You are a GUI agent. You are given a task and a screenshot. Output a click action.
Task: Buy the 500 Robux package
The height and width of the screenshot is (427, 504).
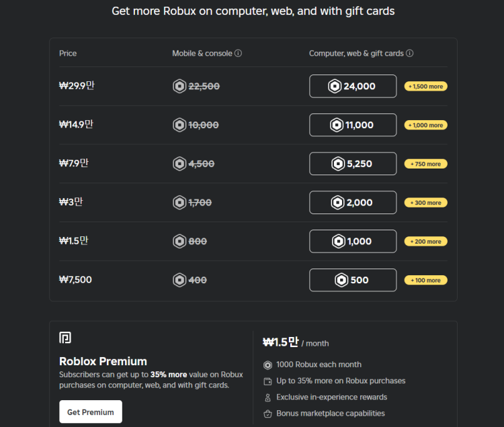click(353, 280)
